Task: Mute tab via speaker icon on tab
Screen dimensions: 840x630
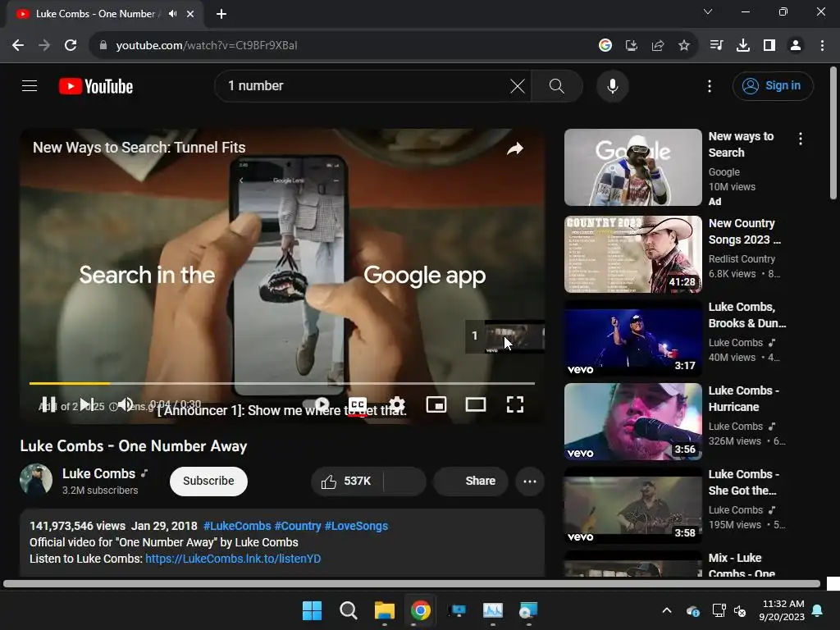Action: (172, 14)
